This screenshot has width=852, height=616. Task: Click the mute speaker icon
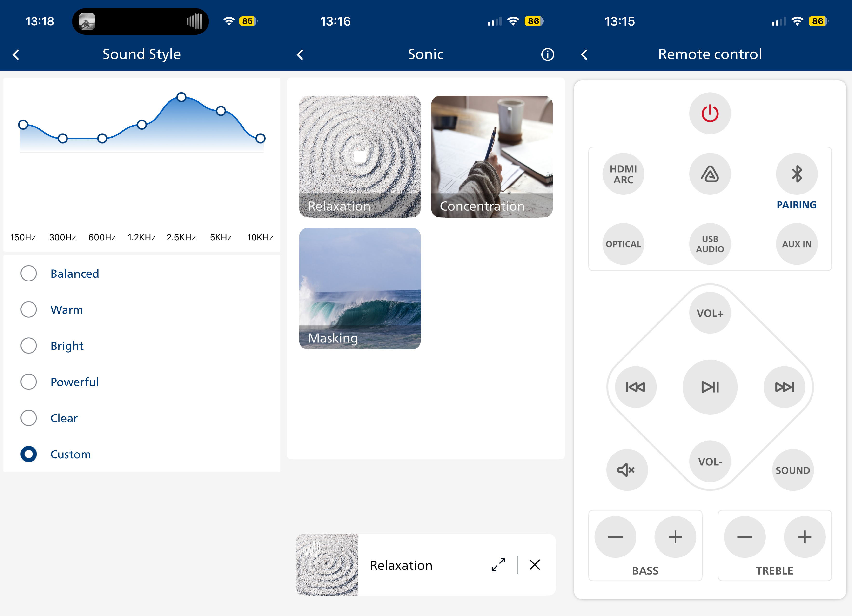(x=627, y=470)
